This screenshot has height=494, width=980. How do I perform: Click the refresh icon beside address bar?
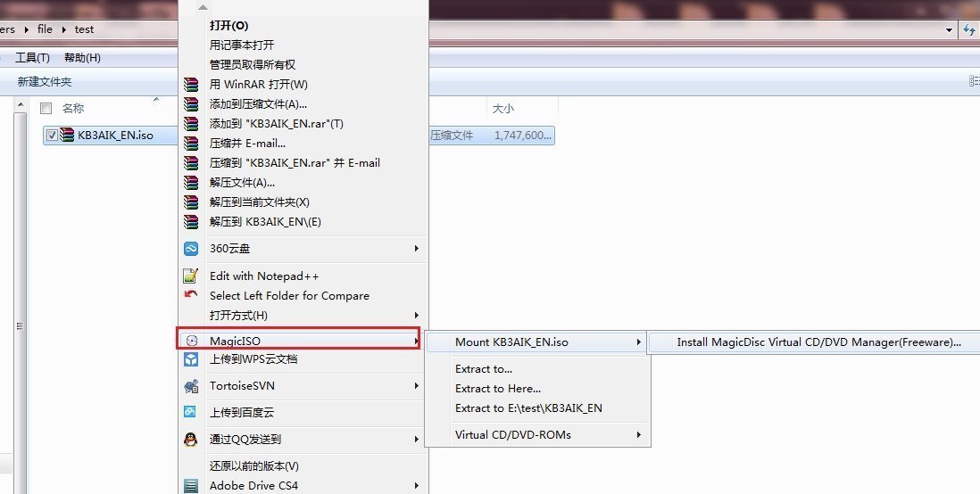point(970,29)
